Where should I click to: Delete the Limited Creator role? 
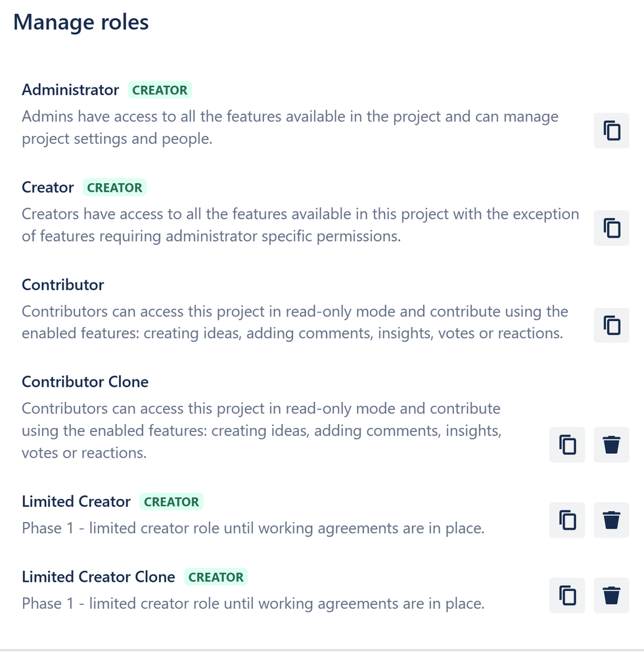(x=611, y=520)
